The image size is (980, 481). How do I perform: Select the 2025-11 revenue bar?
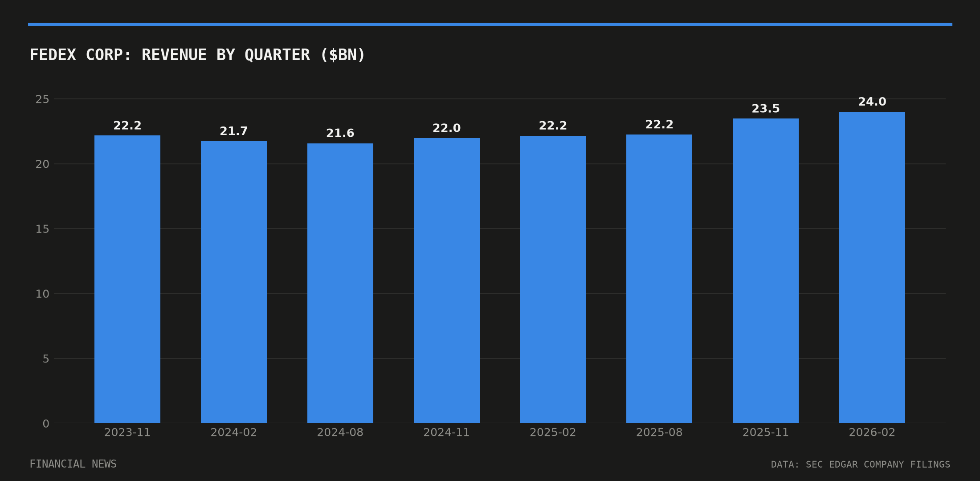pyautogui.click(x=766, y=271)
